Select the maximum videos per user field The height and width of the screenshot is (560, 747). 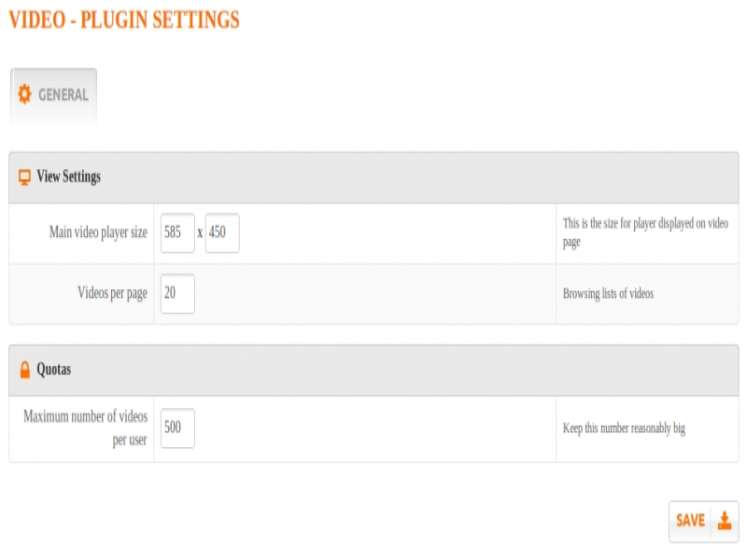(x=177, y=428)
